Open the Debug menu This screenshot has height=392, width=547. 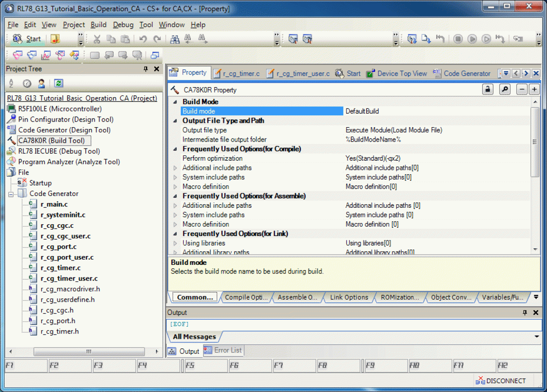pos(123,25)
